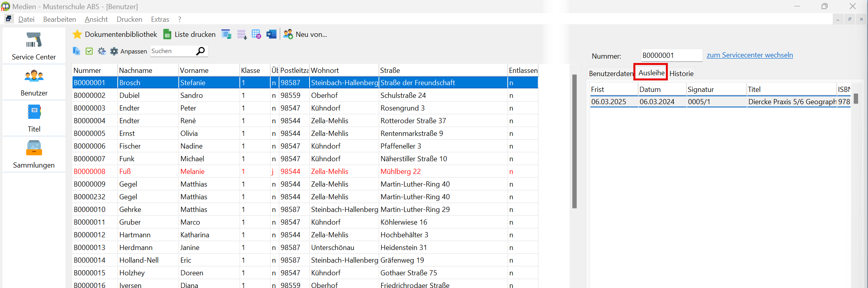
Task: Select the Herdmann Janine row
Action: (x=305, y=248)
